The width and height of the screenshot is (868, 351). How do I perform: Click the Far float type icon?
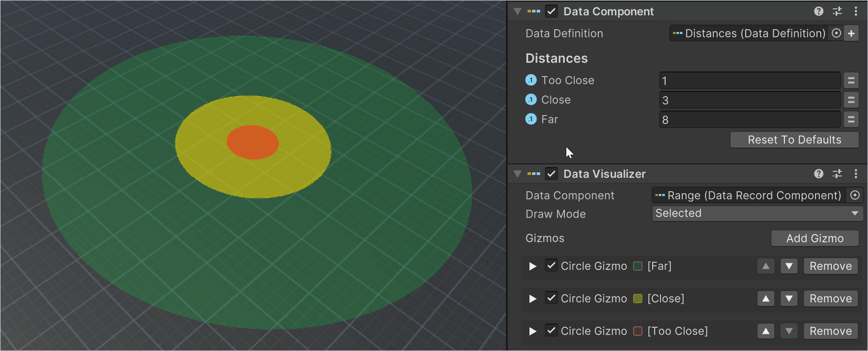pyautogui.click(x=531, y=119)
